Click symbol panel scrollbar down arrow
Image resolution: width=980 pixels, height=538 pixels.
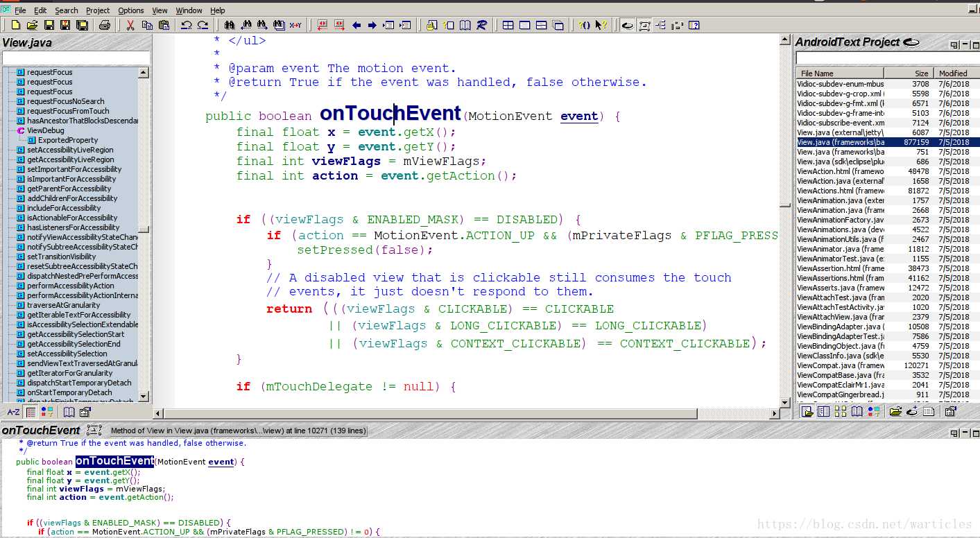click(144, 397)
